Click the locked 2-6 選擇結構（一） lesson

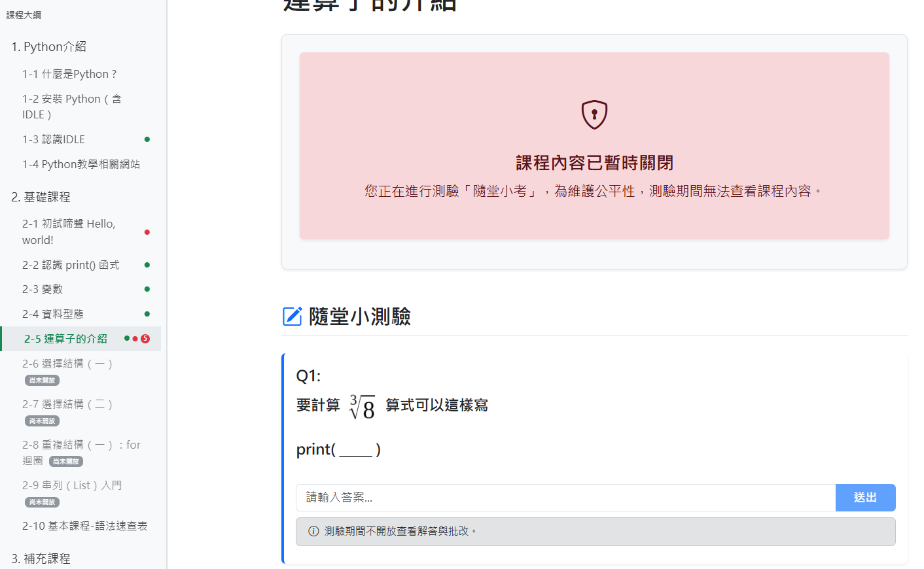pyautogui.click(x=67, y=364)
